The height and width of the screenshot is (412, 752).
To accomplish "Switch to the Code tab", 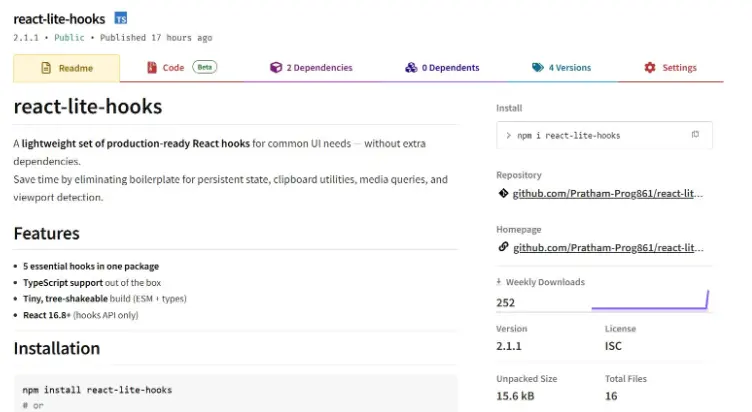I will coord(182,68).
